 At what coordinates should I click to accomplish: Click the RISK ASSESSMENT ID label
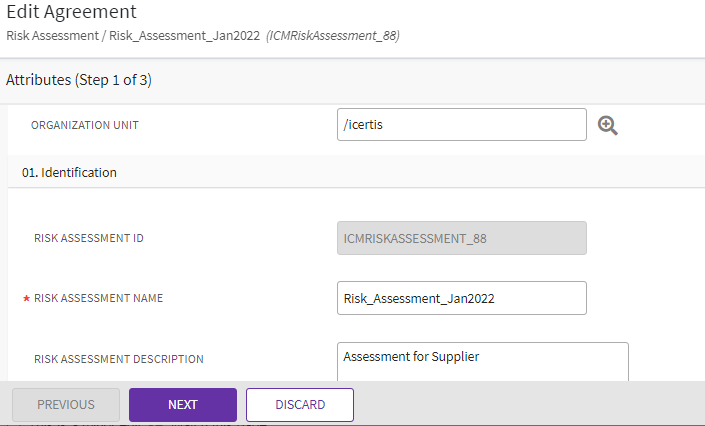tap(96, 238)
